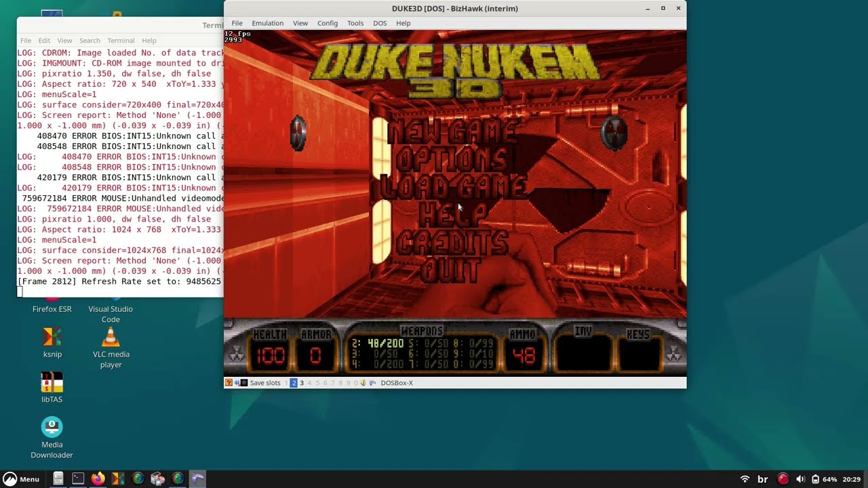Viewport: 868px width, 488px height.
Task: Click the AMMO 48 counter in game HUD
Action: coord(524,350)
